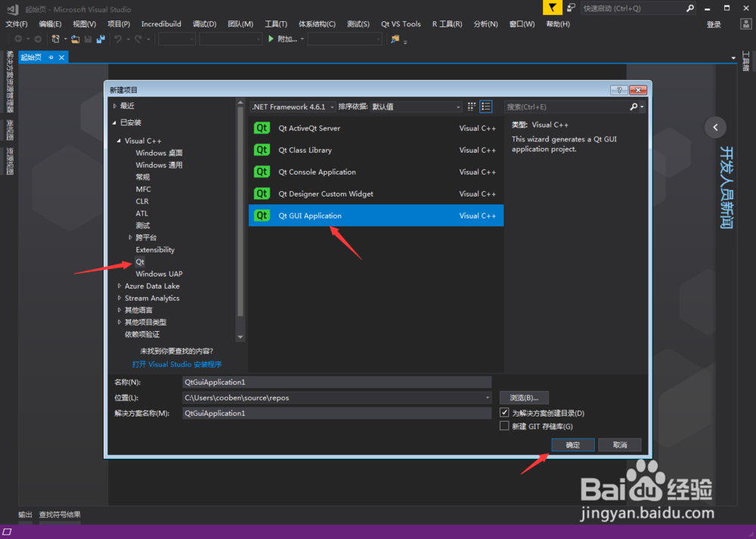The width and height of the screenshot is (756, 539).
Task: Click the Cancel button in the dialog
Action: 620,445
